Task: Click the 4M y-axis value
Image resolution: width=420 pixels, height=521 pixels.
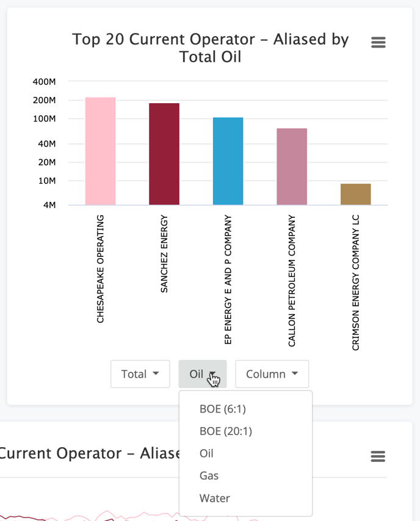Action: (x=49, y=205)
